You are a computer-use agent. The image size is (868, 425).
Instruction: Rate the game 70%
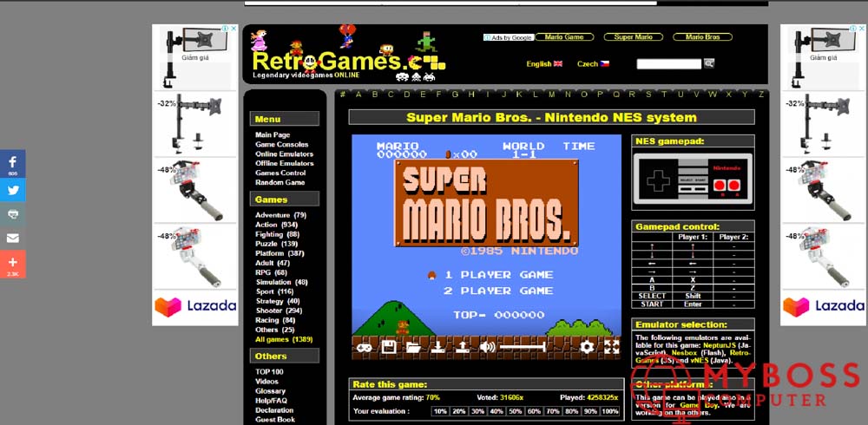click(x=554, y=411)
